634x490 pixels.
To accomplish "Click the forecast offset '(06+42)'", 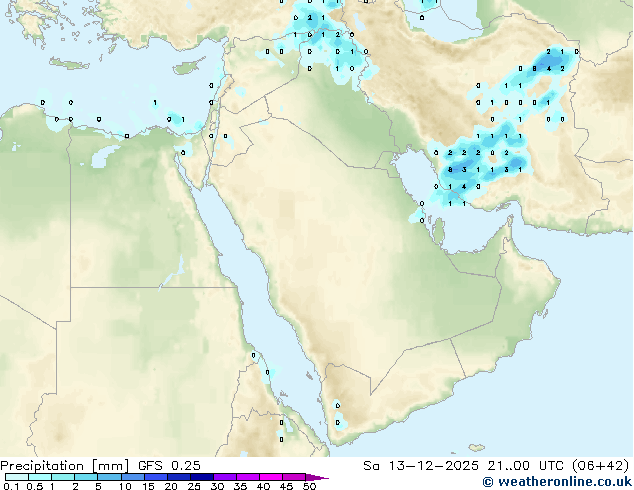I will (600, 466).
